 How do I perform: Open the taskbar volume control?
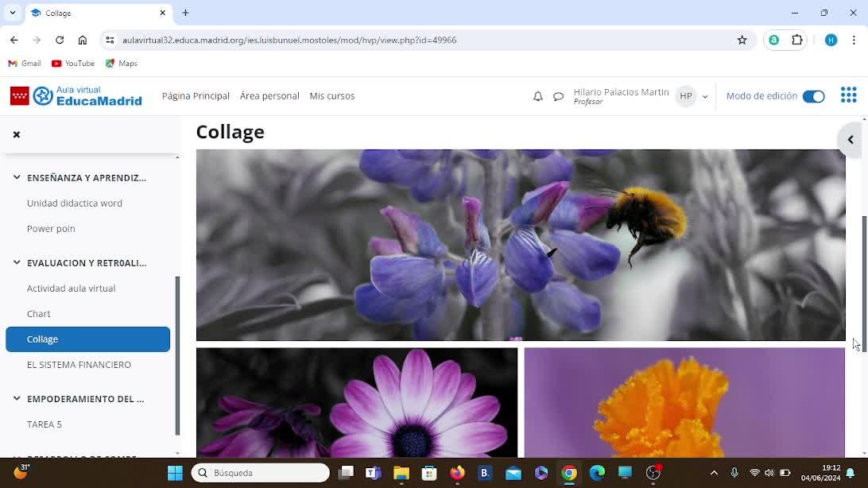(769, 473)
